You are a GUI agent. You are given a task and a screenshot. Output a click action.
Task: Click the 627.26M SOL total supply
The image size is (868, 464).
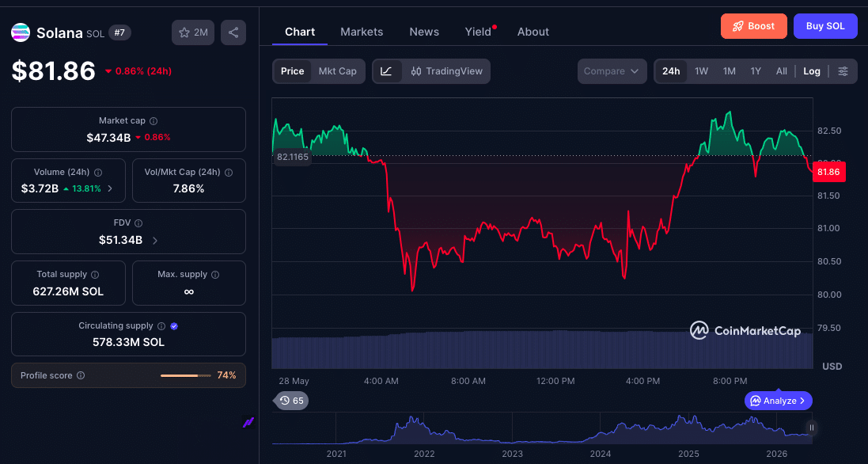pos(68,291)
